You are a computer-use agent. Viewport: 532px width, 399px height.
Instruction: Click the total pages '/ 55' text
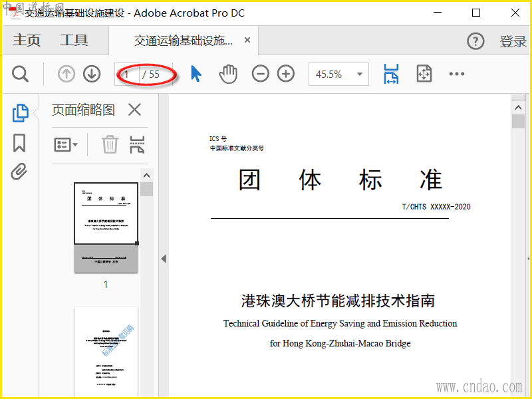pyautogui.click(x=151, y=74)
